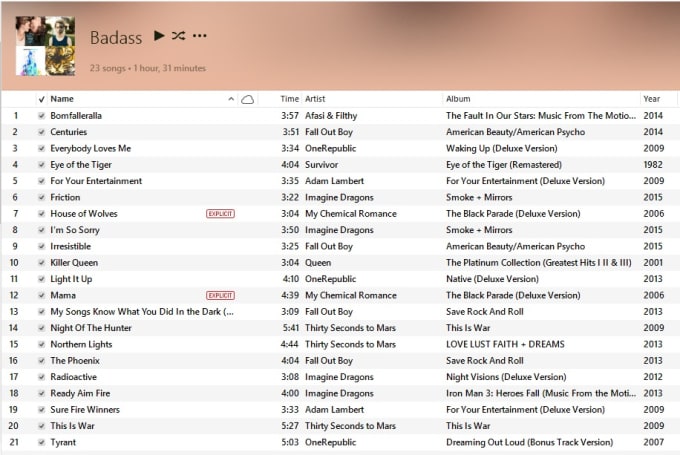Uncheck the Eye of the Tiger checkbox
Viewport: 680px width, 455px height.
pos(41,165)
